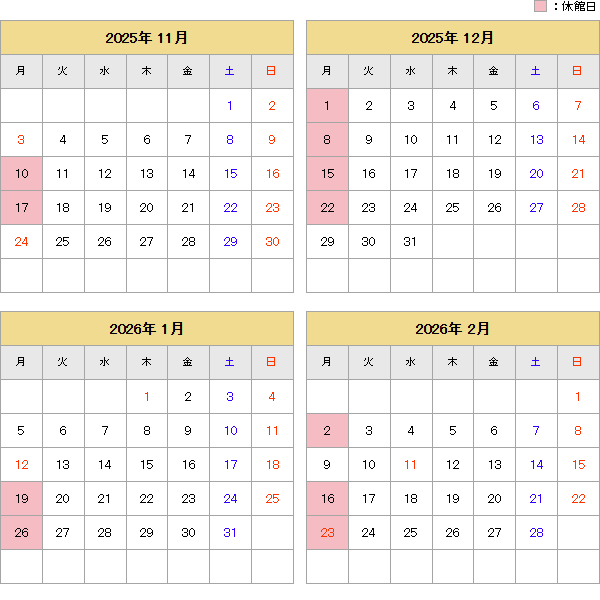Click the 2026年 1月 month header
The height and width of the screenshot is (600, 600).
pos(147,328)
